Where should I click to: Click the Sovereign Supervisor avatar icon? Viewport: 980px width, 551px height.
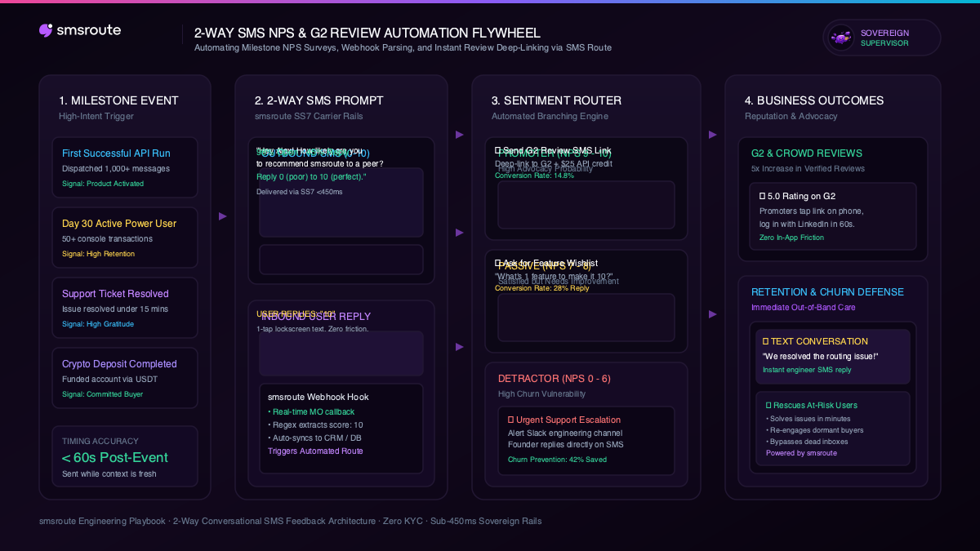[x=840, y=38]
